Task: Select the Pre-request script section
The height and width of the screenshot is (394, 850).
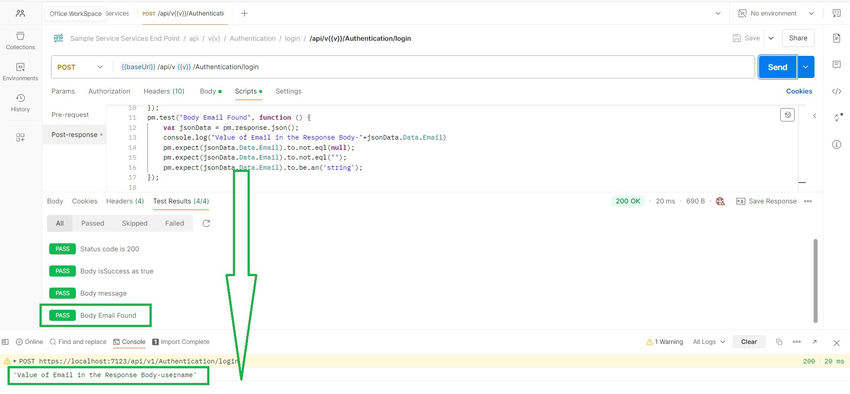Action: click(70, 115)
